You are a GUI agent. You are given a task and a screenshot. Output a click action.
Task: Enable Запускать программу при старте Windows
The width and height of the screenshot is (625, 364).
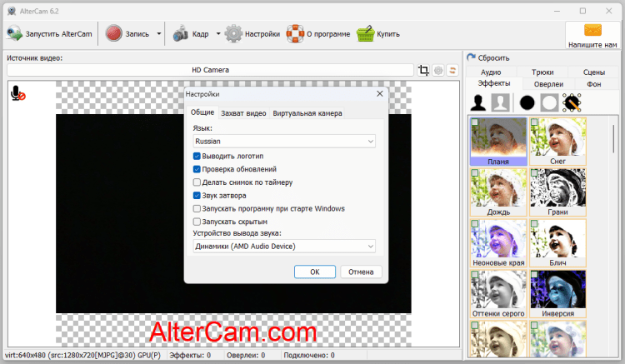click(x=197, y=209)
